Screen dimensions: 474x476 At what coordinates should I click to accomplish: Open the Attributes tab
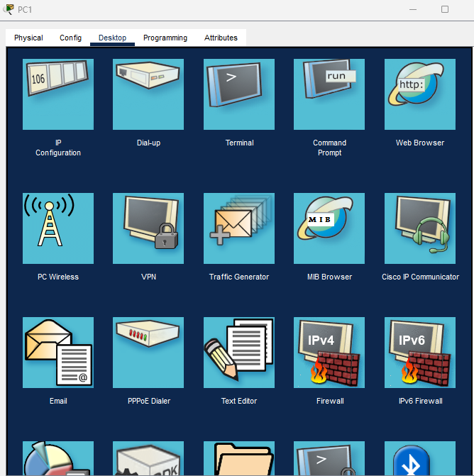coord(221,38)
